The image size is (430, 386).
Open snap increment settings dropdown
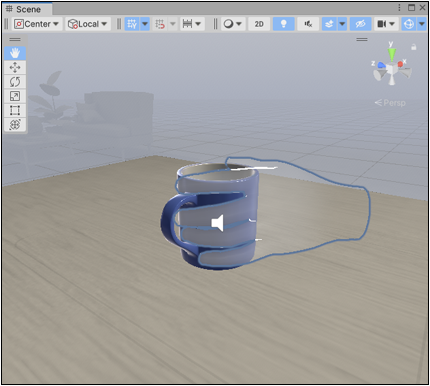[x=192, y=24]
